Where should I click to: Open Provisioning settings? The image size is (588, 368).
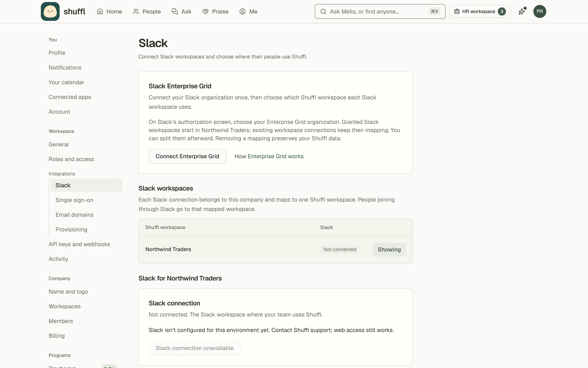[86, 230]
